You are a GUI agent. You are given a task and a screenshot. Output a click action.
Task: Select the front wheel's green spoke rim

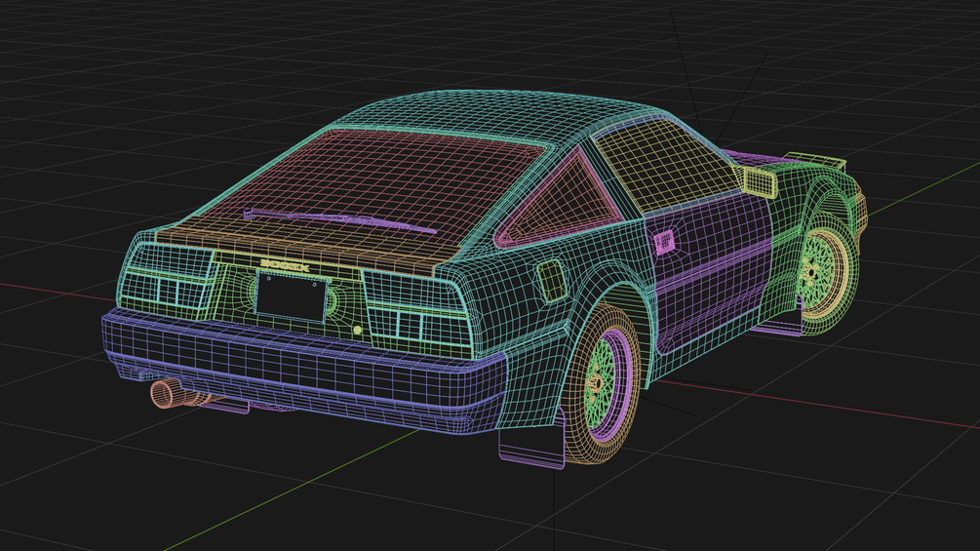click(818, 274)
